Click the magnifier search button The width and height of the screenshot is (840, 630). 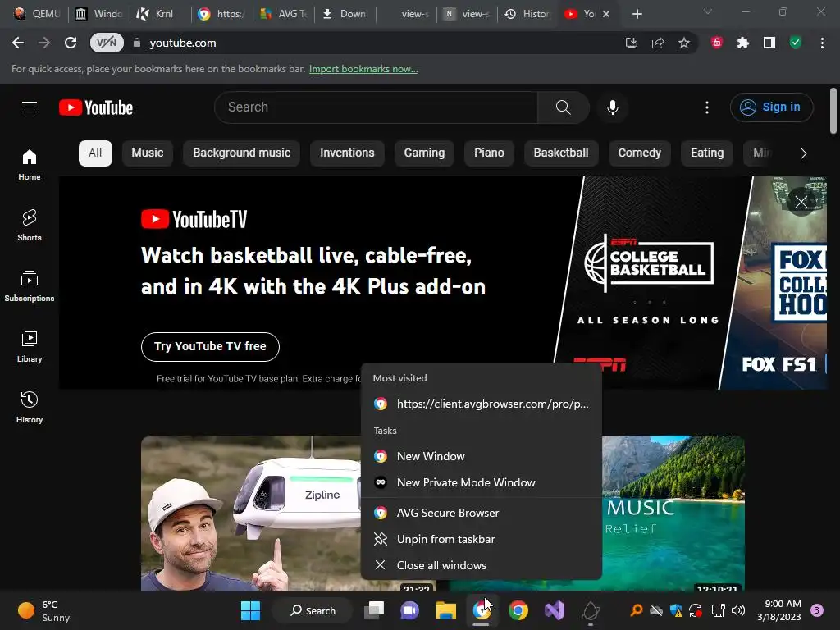tap(563, 107)
